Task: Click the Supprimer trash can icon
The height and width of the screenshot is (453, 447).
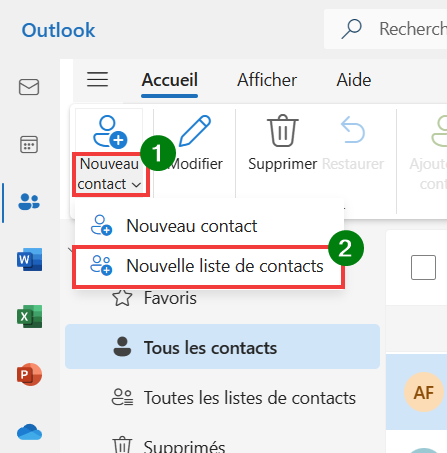Action: tap(283, 131)
